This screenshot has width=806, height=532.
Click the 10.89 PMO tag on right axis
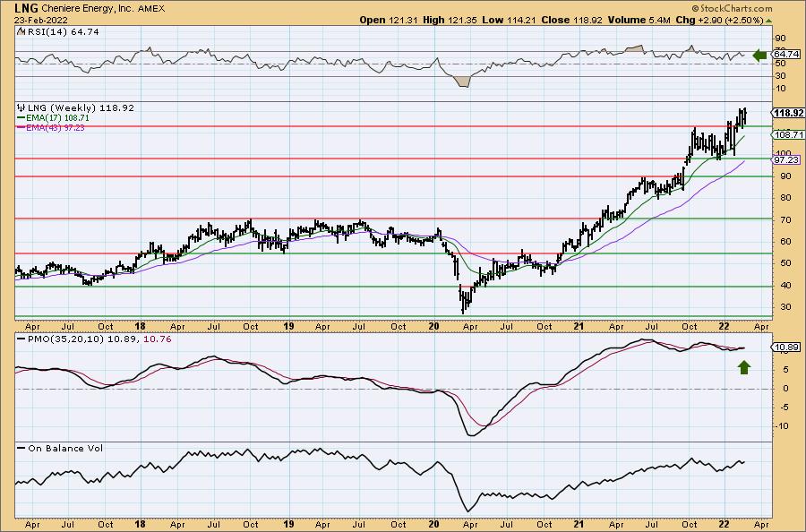tap(786, 348)
